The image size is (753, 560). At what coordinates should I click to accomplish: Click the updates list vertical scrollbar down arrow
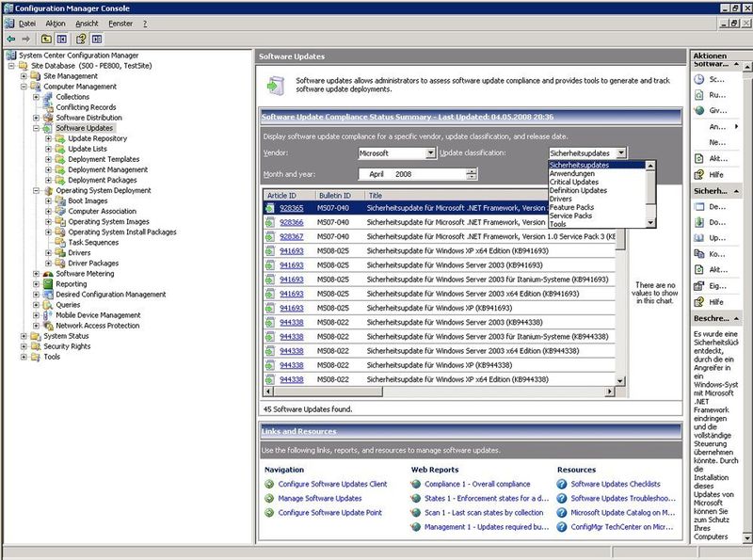(x=620, y=381)
